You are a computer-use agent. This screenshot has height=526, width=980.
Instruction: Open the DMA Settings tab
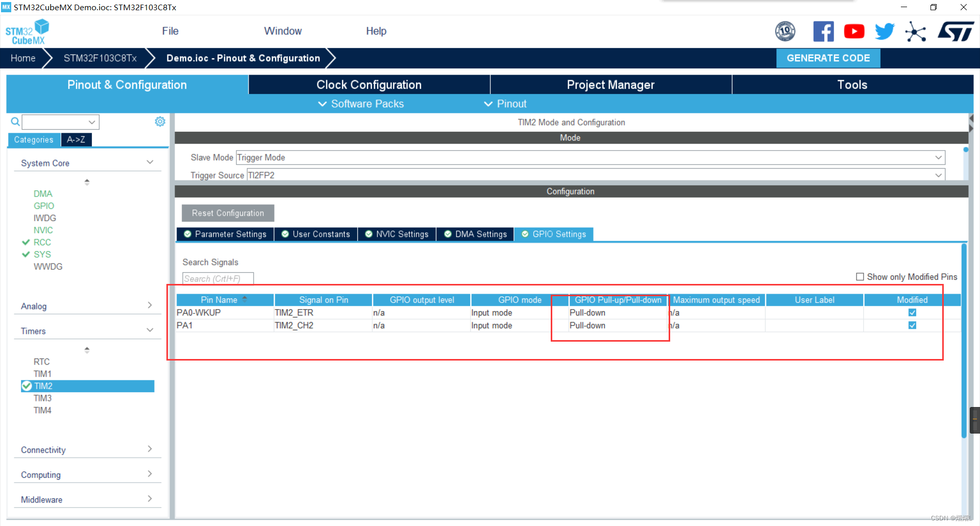(x=475, y=234)
